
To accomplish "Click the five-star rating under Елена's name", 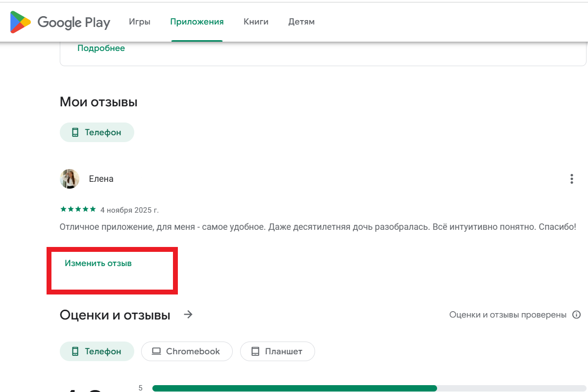I will click(x=77, y=209).
